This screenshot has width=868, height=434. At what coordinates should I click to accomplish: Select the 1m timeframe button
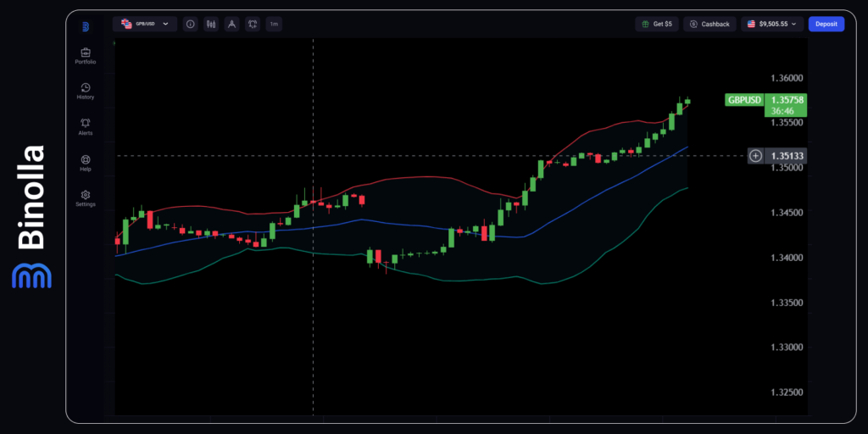pyautogui.click(x=274, y=24)
